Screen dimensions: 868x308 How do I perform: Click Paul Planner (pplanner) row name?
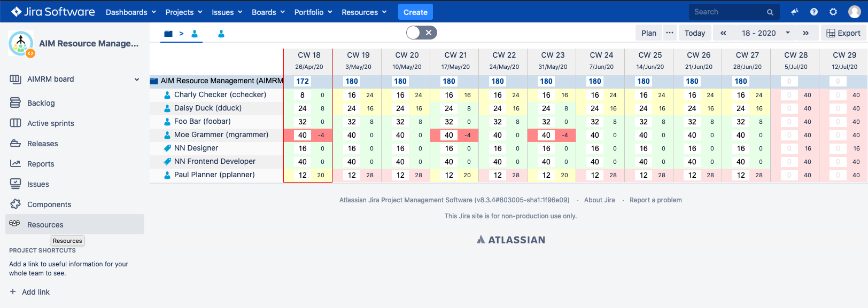coord(214,175)
